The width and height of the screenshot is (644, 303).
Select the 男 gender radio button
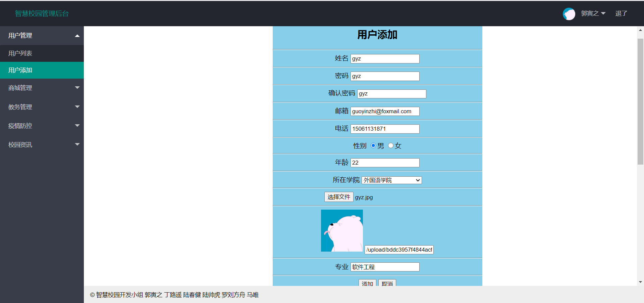373,145
